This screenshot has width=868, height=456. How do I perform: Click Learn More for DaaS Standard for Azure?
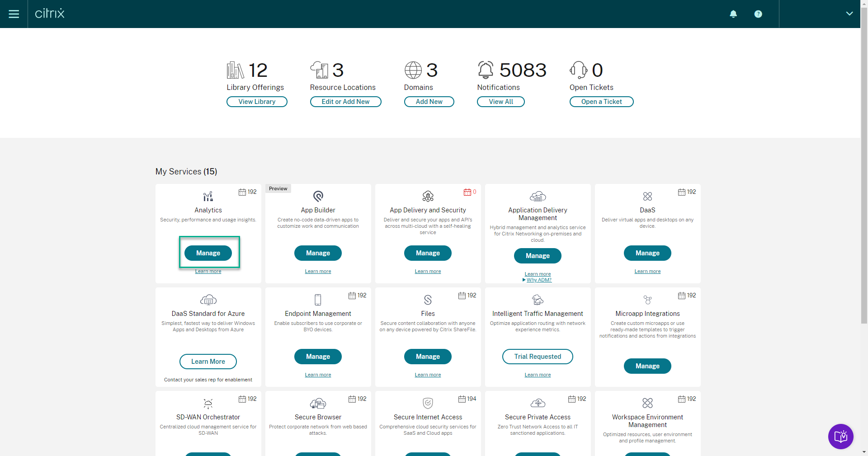(x=208, y=362)
